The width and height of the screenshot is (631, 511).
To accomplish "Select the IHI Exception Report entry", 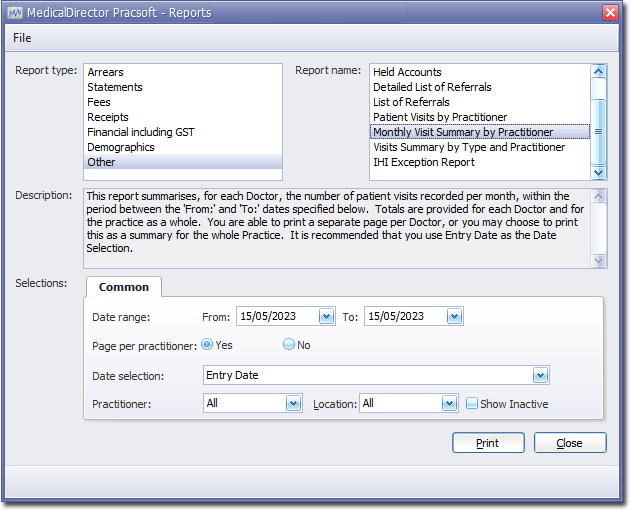I will (424, 162).
